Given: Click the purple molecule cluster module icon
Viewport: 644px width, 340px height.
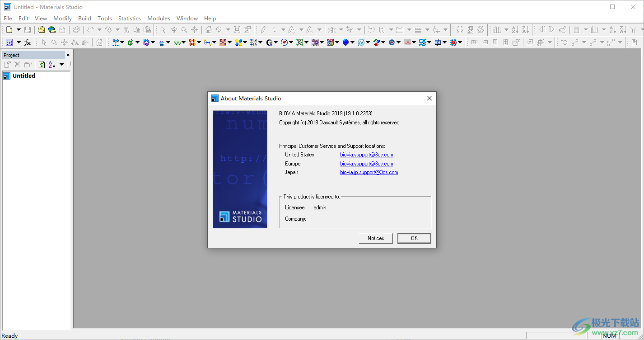Looking at the screenshot, I should pos(146,42).
